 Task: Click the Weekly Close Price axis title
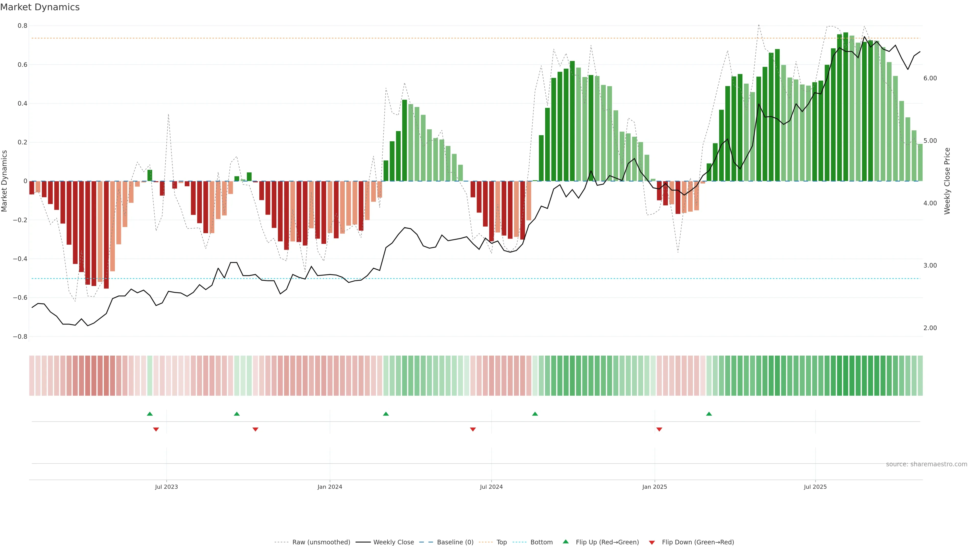coord(947,181)
